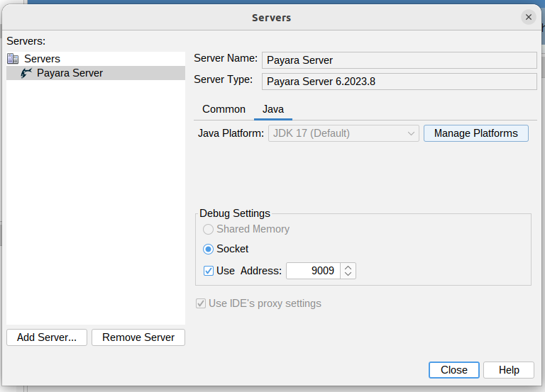Click the Servers folder icon in tree
Screen dimensions: 545x392
tap(13, 59)
